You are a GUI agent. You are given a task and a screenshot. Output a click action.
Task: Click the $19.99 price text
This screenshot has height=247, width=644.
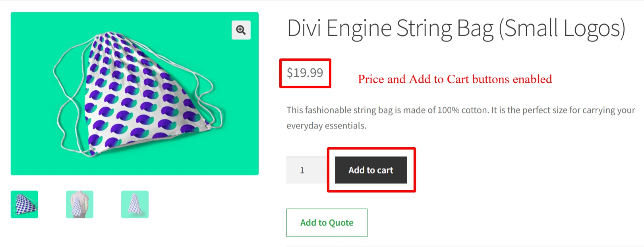point(305,73)
